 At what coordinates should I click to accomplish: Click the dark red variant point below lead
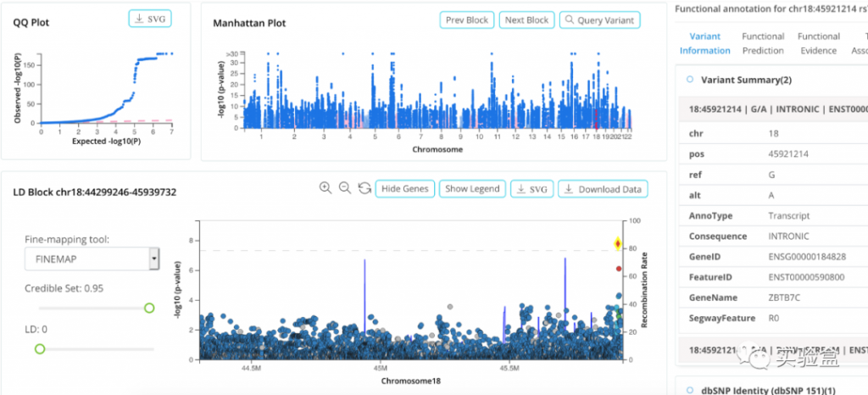[619, 269]
